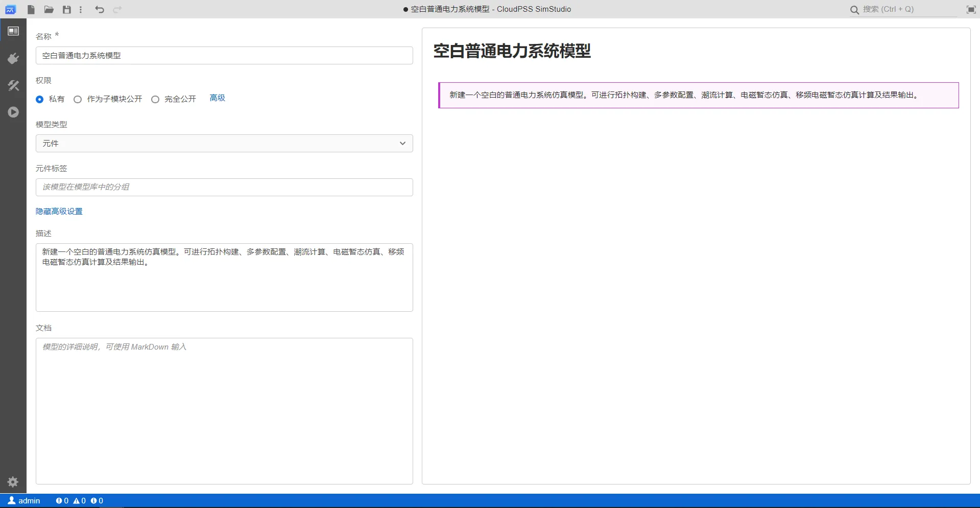This screenshot has height=508, width=980.
Task: Click the admin user account button
Action: (x=24, y=501)
